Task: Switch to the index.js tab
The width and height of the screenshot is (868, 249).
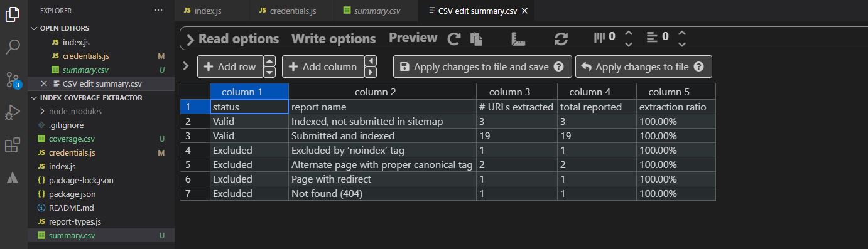Action: pos(202,11)
